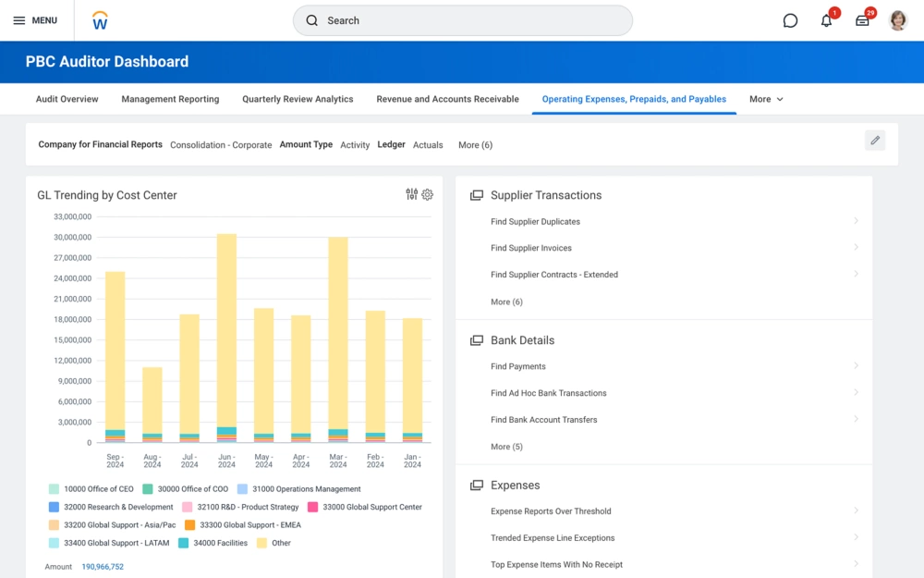The height and width of the screenshot is (578, 924).
Task: Expand More (5) under Bank Details
Action: click(x=506, y=447)
